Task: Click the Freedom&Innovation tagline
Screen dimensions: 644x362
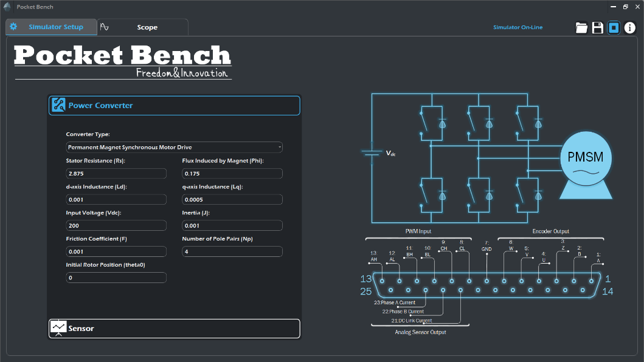Action: pos(182,73)
